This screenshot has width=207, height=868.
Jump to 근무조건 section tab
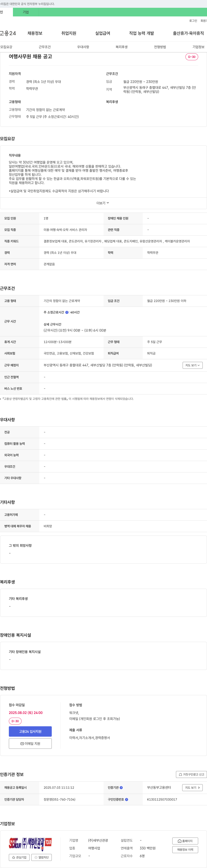tap(44, 47)
